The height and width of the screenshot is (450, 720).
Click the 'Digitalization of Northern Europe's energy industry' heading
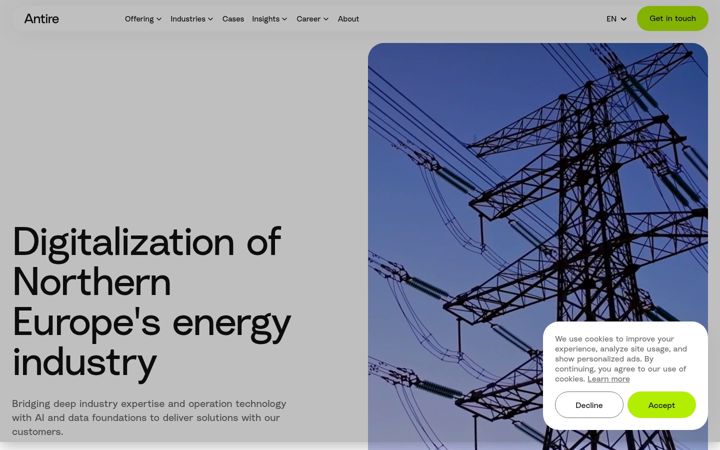152,303
